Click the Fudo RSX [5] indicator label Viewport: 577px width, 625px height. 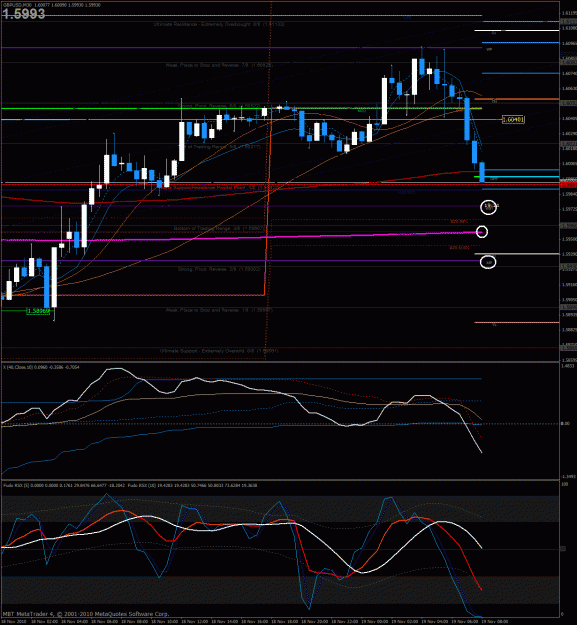[x=64, y=485]
